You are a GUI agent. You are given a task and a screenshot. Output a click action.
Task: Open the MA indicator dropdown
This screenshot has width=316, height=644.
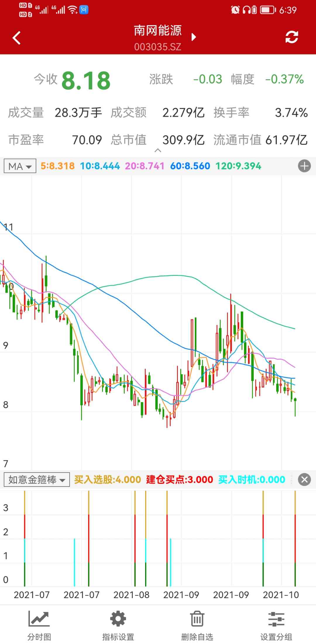pyautogui.click(x=20, y=166)
